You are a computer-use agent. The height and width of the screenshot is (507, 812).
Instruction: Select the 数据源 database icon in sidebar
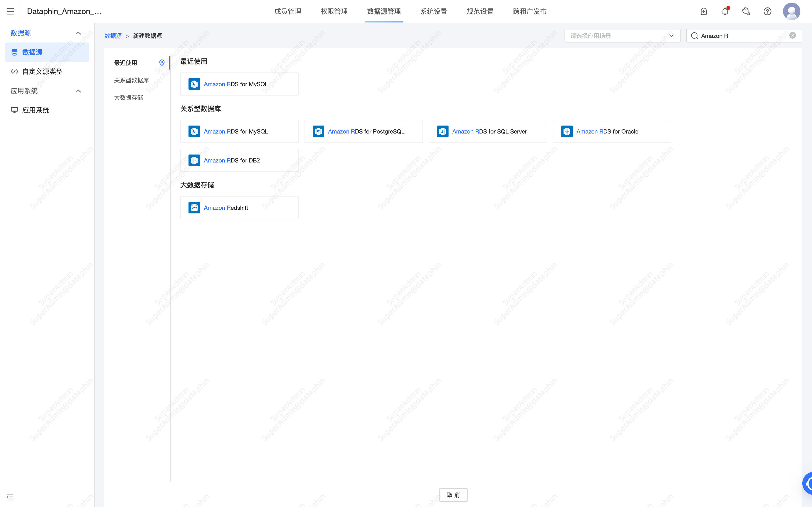(14, 52)
